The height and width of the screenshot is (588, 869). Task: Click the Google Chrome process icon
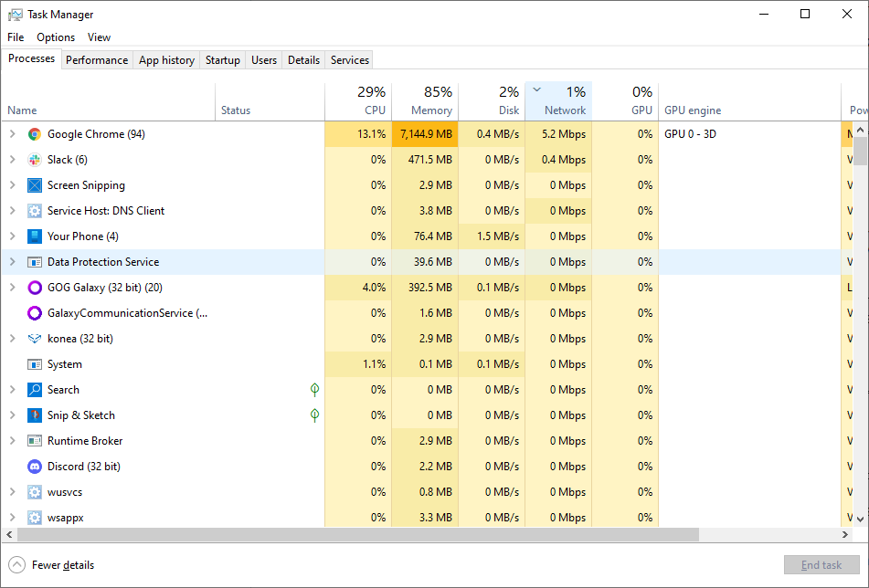click(x=35, y=134)
